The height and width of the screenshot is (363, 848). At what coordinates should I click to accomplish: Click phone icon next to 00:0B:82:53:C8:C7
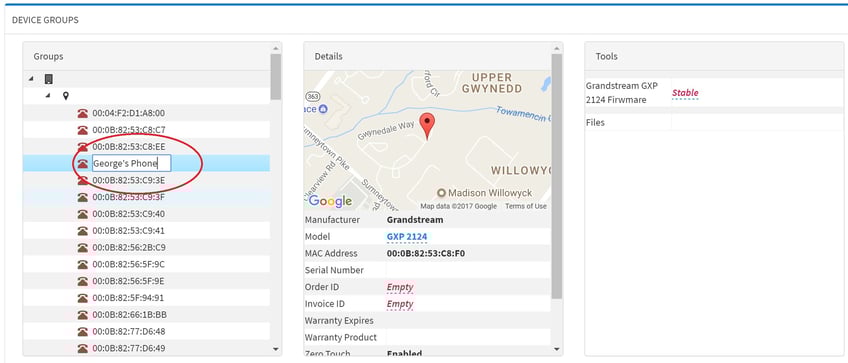(x=82, y=130)
